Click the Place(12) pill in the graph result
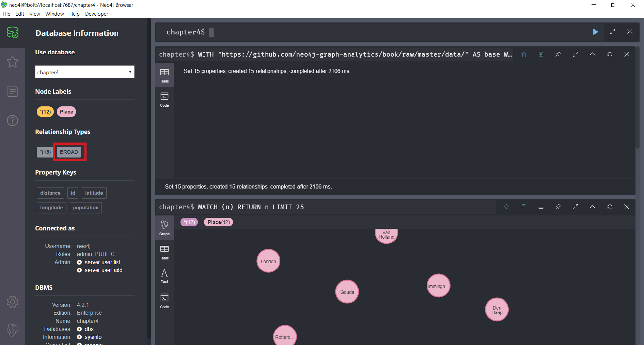This screenshot has width=644, height=345. pyautogui.click(x=218, y=222)
